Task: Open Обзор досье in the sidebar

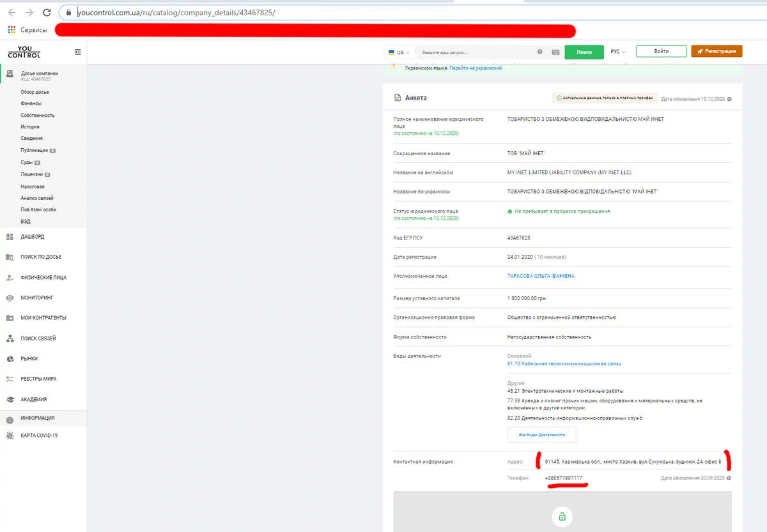Action: click(x=35, y=92)
